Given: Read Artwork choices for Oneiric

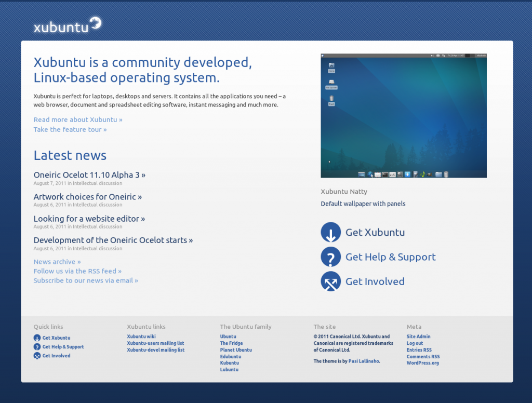Looking at the screenshot, I should click(87, 197).
